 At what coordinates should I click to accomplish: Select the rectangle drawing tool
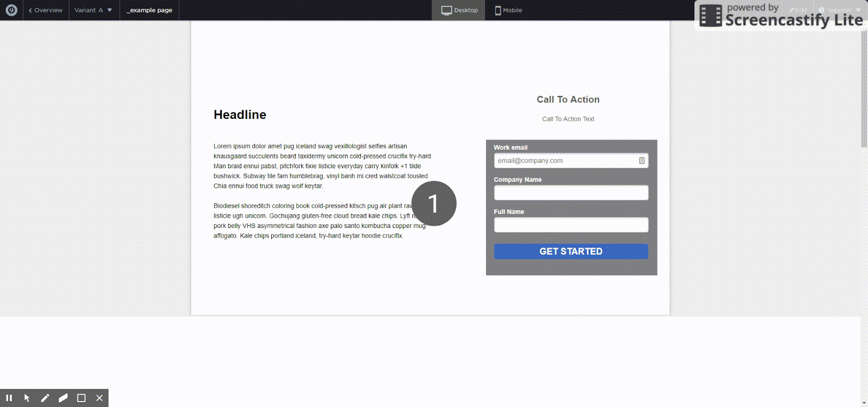coord(81,398)
